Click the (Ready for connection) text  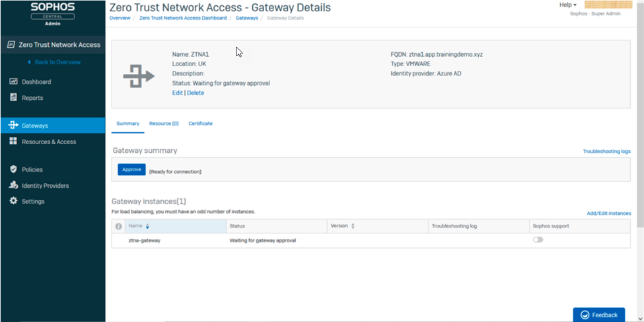pyautogui.click(x=176, y=171)
